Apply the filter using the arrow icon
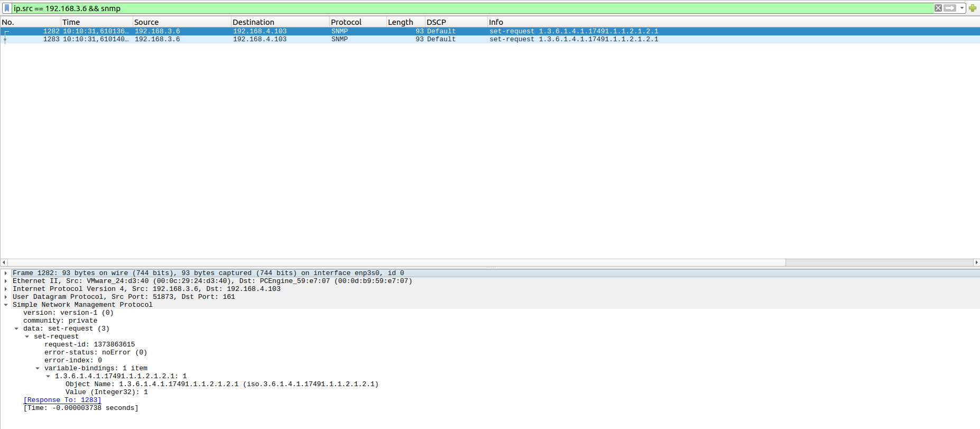Screen dimensions: 980x429 pyautogui.click(x=950, y=8)
